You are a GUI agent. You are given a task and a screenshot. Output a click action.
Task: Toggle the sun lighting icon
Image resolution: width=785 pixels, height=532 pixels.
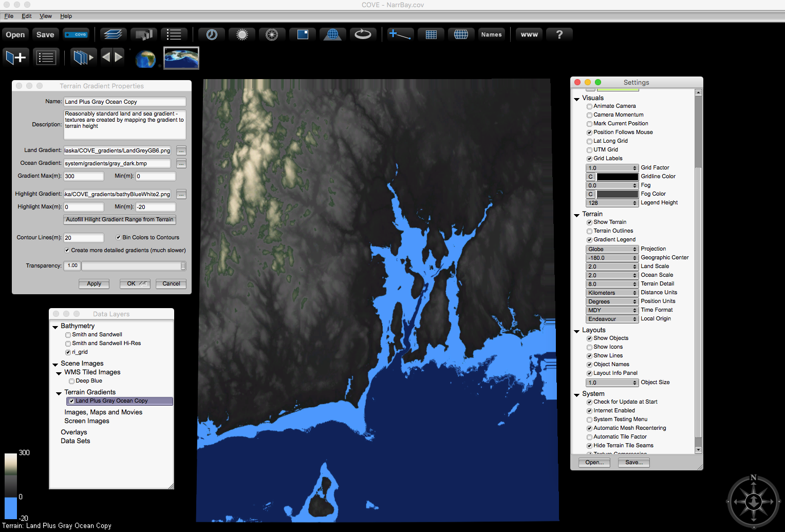(242, 34)
